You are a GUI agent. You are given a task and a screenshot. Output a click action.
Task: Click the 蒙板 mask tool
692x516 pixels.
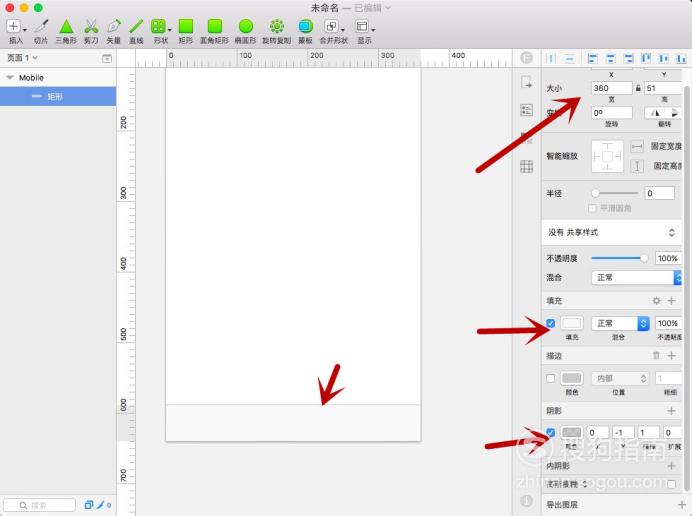tap(305, 31)
